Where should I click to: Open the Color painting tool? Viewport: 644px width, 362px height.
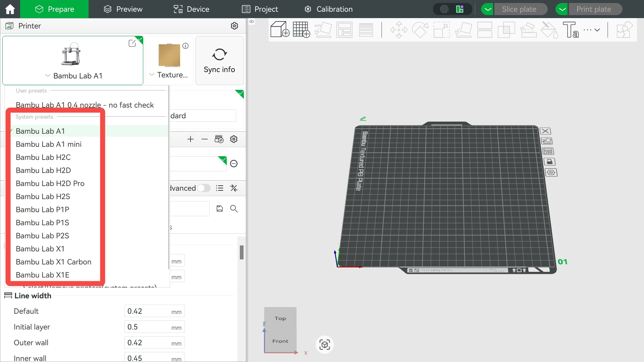click(x=550, y=29)
